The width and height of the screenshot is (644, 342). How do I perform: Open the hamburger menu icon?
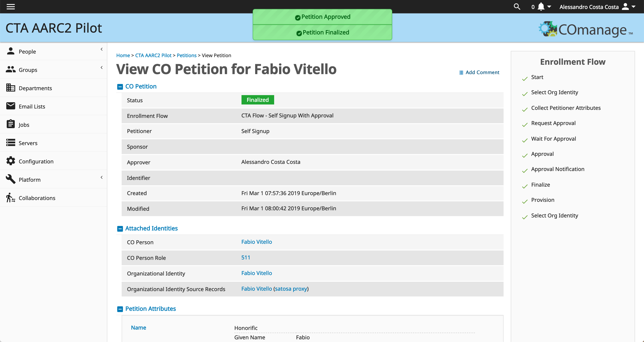point(11,7)
